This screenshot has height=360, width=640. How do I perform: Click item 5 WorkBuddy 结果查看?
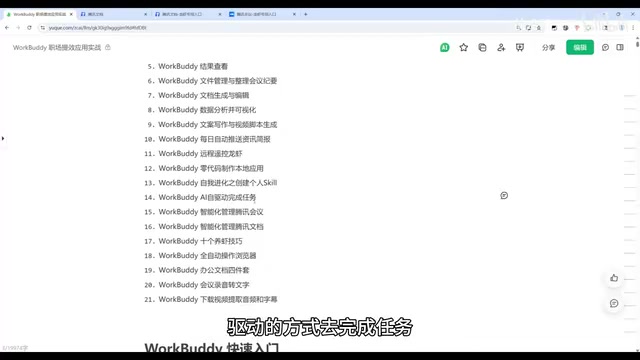click(193, 66)
